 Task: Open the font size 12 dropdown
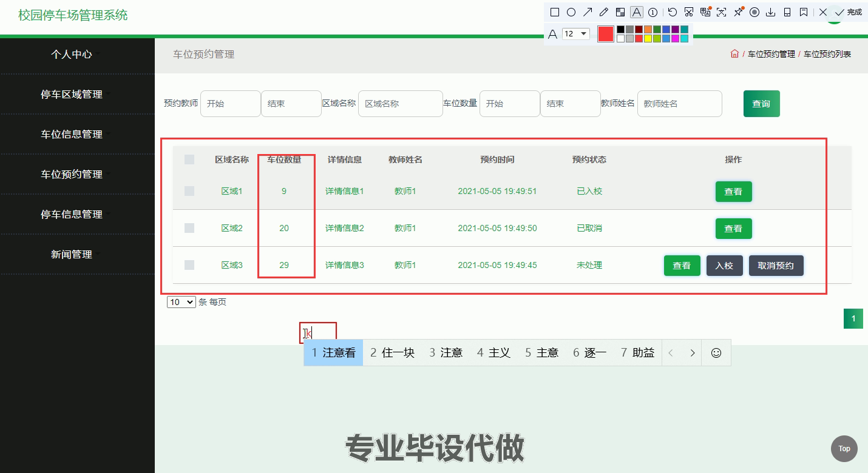576,34
